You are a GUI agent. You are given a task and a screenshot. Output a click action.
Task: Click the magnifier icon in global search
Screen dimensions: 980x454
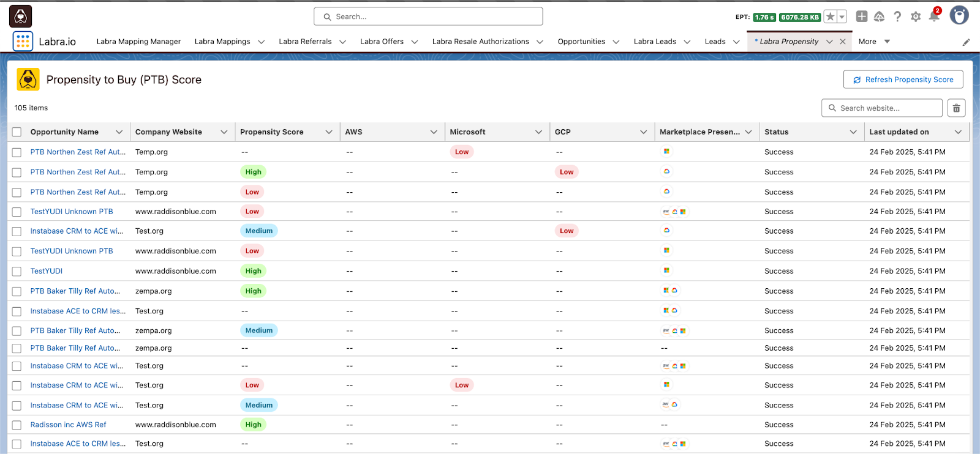(328, 17)
